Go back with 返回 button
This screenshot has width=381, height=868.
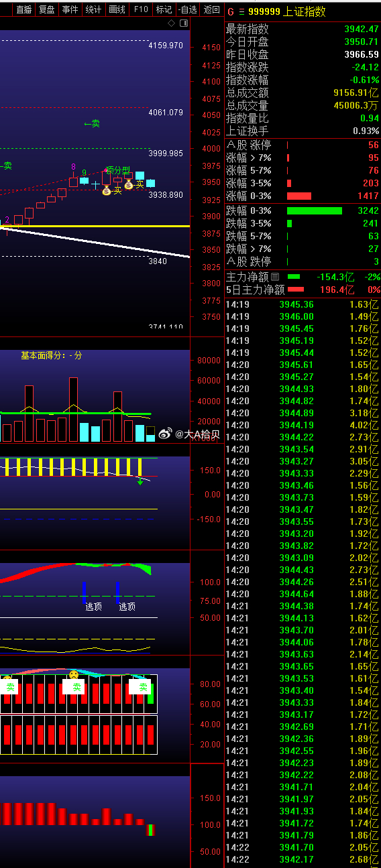click(211, 9)
